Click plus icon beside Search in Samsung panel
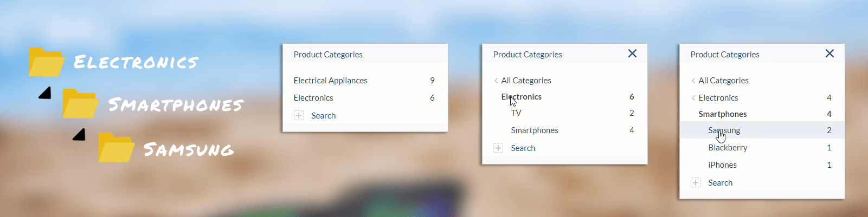The width and height of the screenshot is (868, 217). pos(696,182)
